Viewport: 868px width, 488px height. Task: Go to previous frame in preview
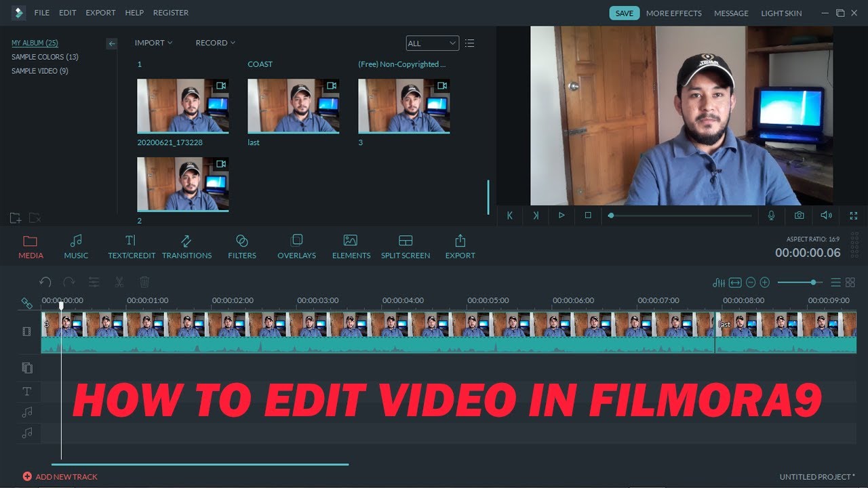coord(510,216)
